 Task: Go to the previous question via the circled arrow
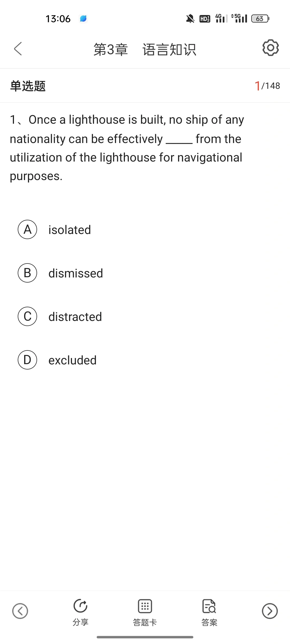pyautogui.click(x=20, y=611)
